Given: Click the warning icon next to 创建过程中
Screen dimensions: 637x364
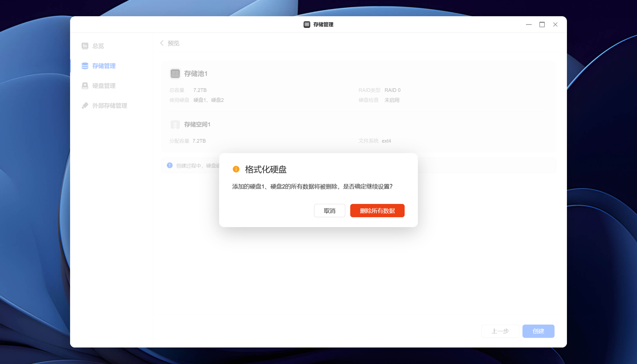Looking at the screenshot, I should tap(169, 165).
